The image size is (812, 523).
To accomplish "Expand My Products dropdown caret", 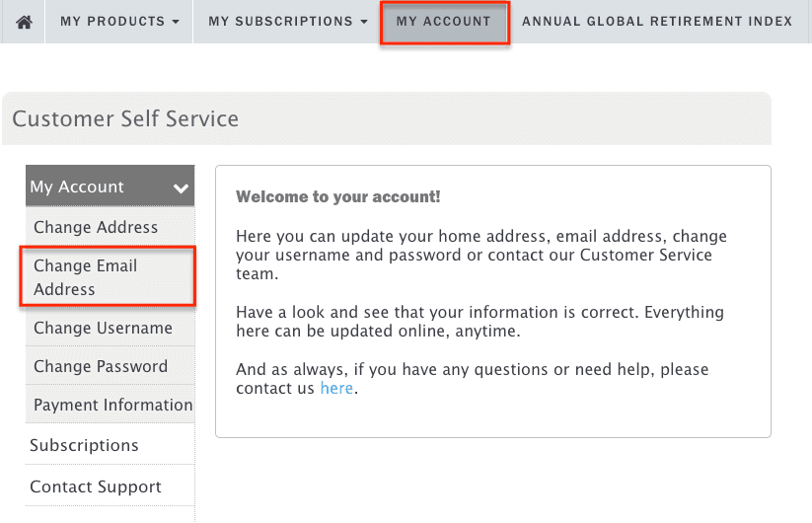I will click(x=176, y=22).
